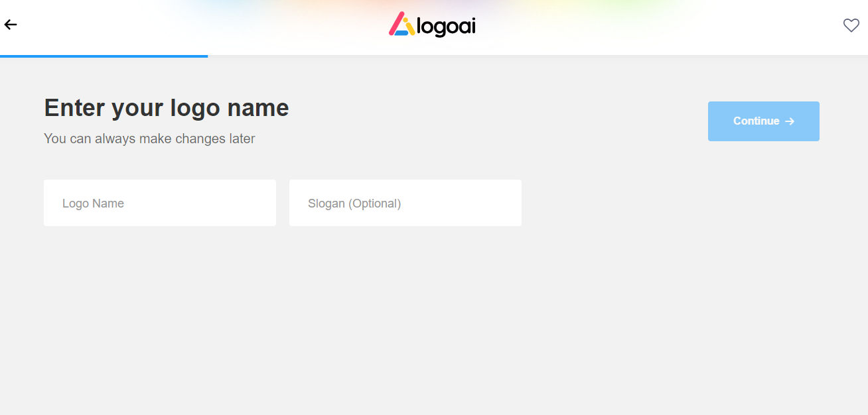Return to the previous step using the arrow icon
Viewport: 868px width, 415px height.
click(11, 25)
